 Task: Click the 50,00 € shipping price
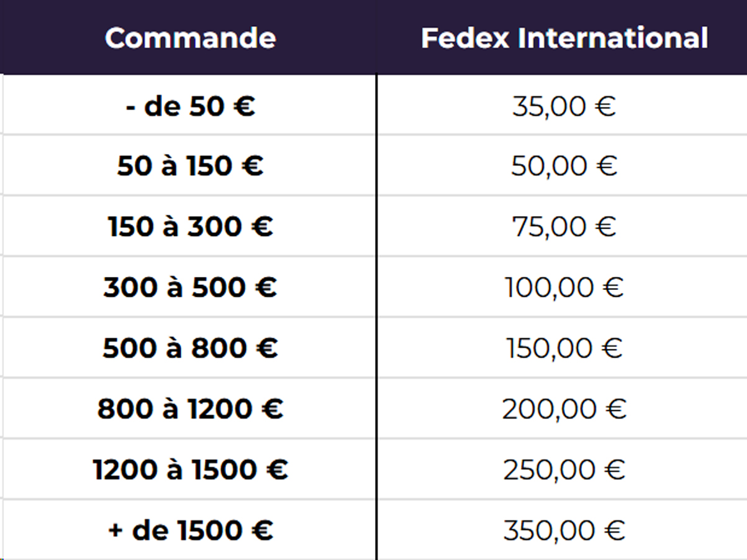pos(564,166)
